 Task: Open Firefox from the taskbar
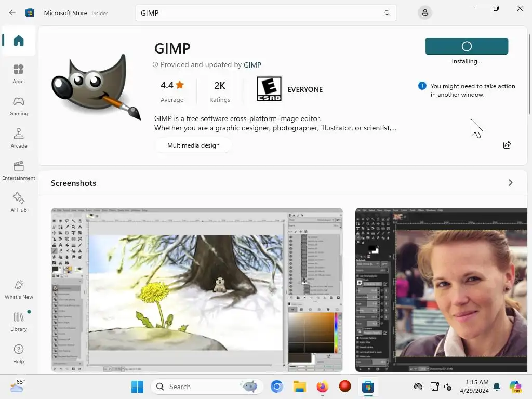point(322,387)
